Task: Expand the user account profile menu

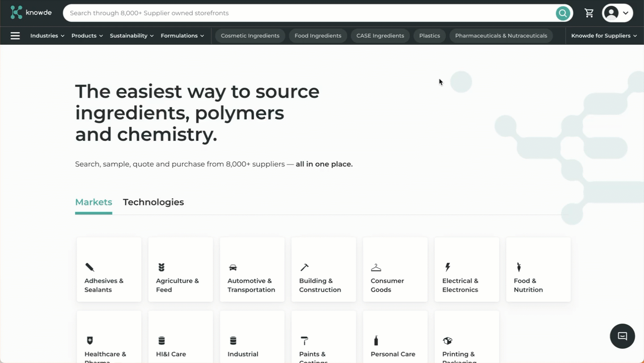Action: (x=617, y=13)
